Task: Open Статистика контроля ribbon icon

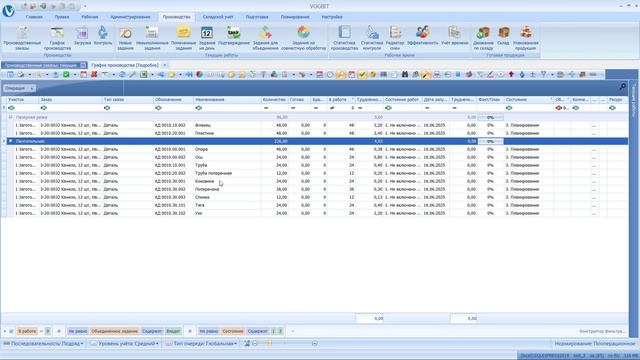Action: click(x=372, y=38)
